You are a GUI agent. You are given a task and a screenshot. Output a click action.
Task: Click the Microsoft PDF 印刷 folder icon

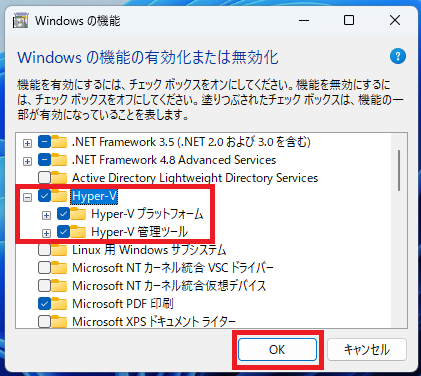click(59, 304)
